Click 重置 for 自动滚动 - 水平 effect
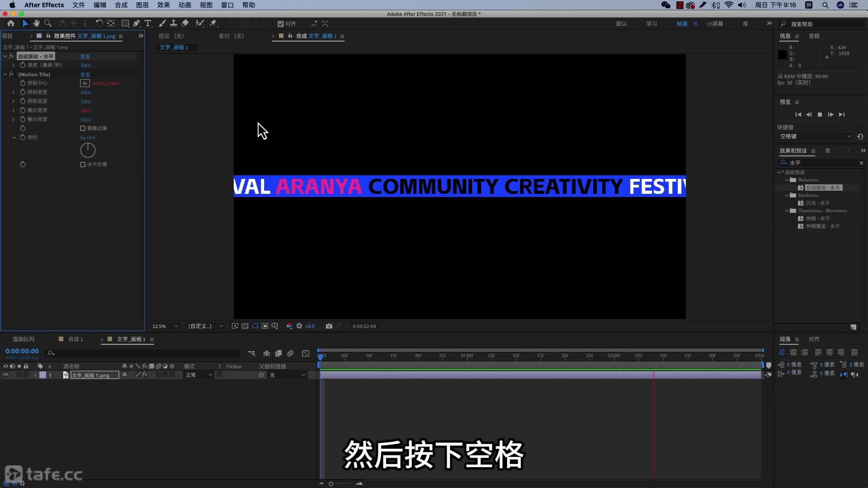 coord(85,56)
